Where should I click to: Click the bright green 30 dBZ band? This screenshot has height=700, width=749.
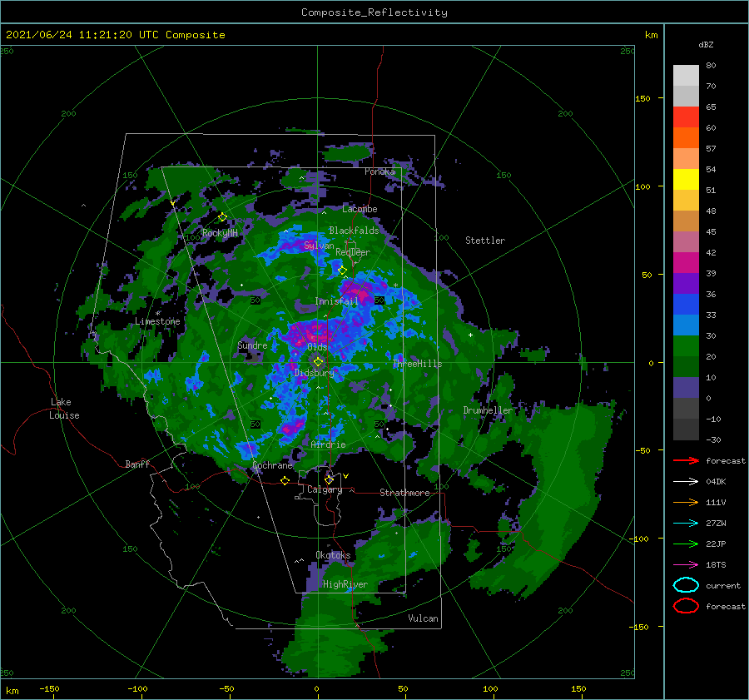click(686, 345)
